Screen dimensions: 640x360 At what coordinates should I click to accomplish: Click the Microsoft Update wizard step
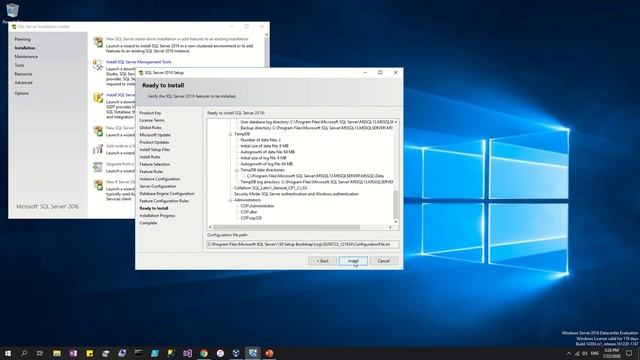click(155, 135)
